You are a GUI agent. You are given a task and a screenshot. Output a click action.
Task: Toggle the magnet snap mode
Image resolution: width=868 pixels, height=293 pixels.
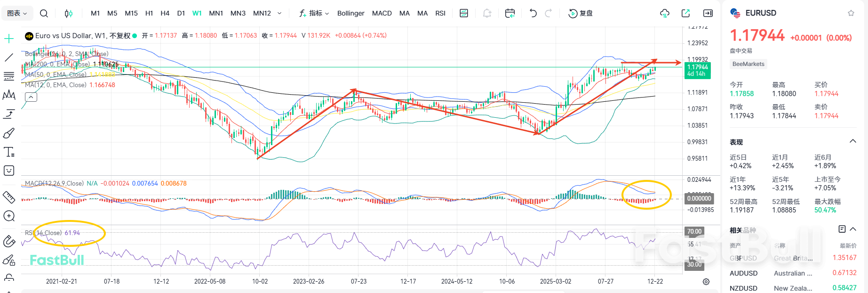click(9, 241)
